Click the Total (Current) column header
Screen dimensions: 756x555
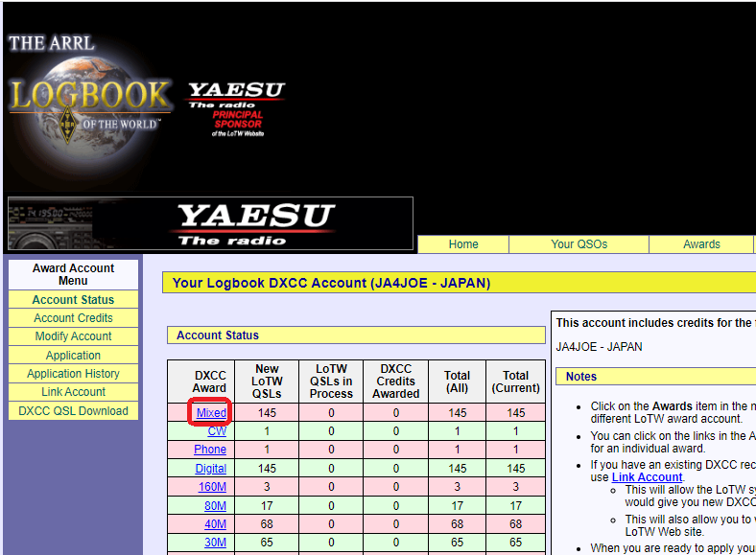516,382
